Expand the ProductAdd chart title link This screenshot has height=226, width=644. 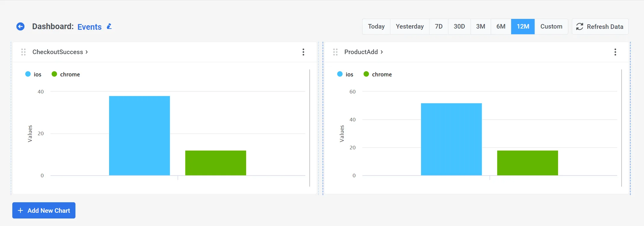(x=363, y=52)
